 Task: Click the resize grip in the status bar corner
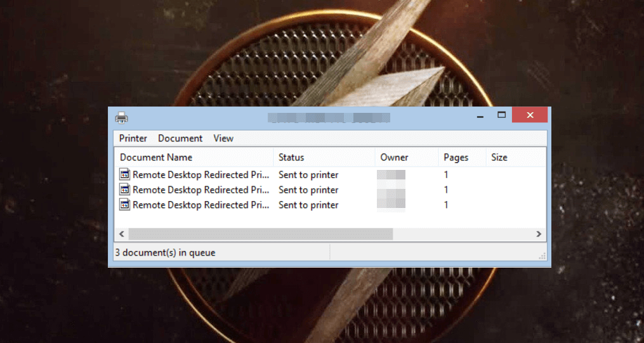point(542,256)
